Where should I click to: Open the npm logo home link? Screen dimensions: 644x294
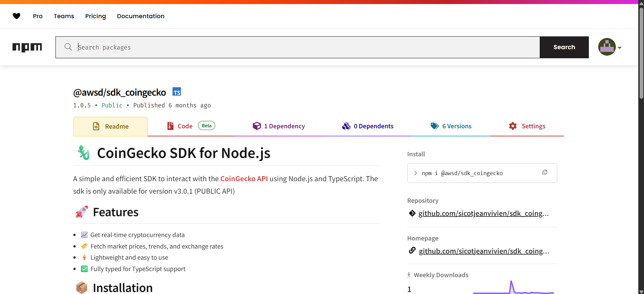tap(27, 47)
